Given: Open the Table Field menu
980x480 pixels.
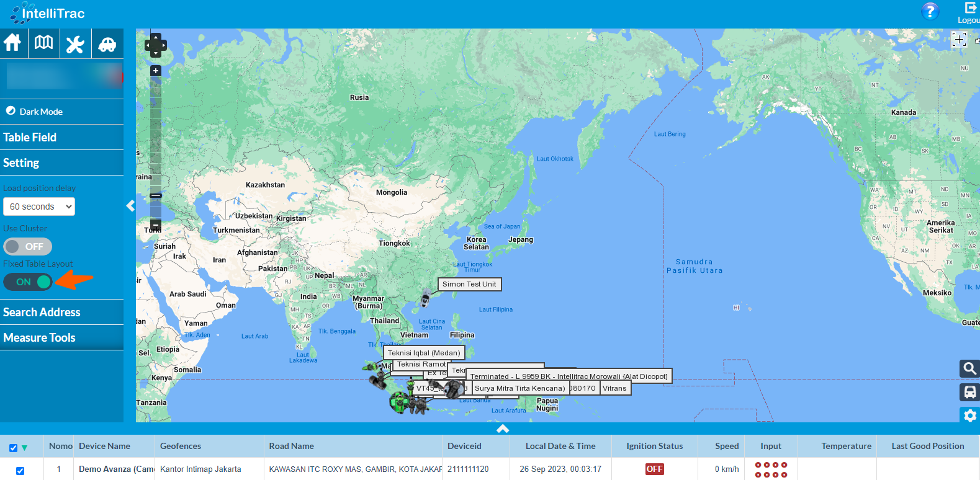Looking at the screenshot, I should point(30,138).
